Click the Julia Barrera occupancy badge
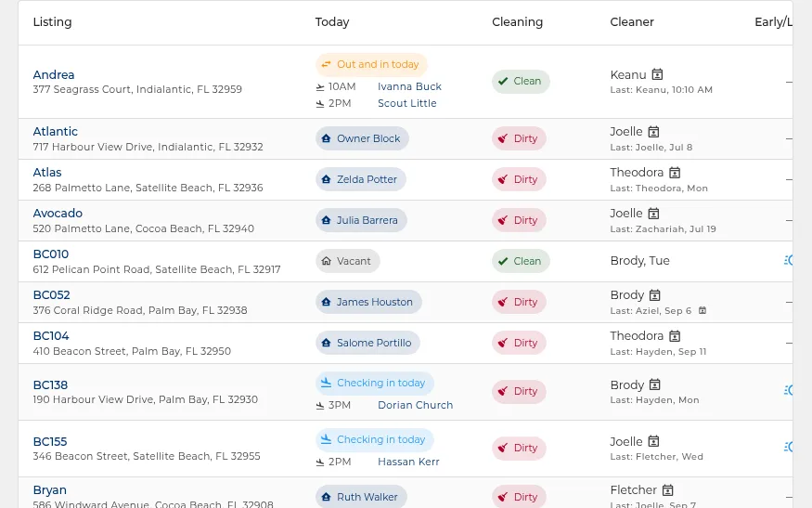Screen dimensions: 812x508 click(x=361, y=220)
